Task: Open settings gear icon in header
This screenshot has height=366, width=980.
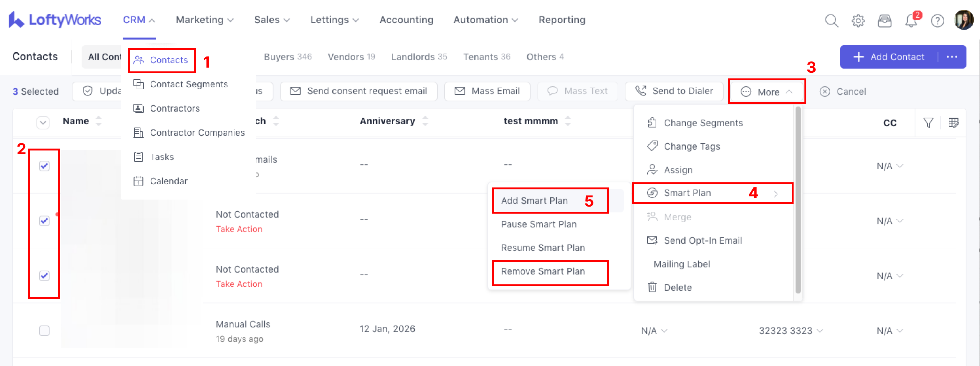Action: coord(858,20)
